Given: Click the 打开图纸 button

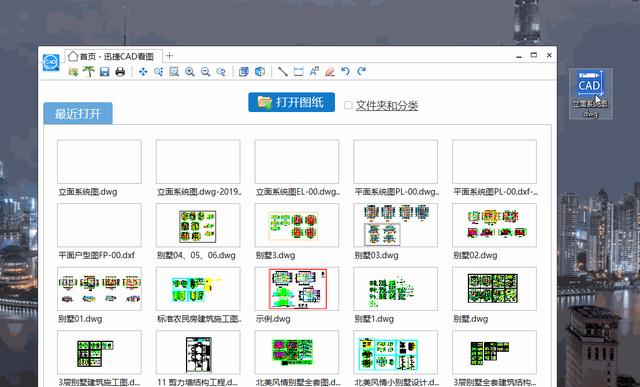Looking at the screenshot, I should (x=291, y=102).
